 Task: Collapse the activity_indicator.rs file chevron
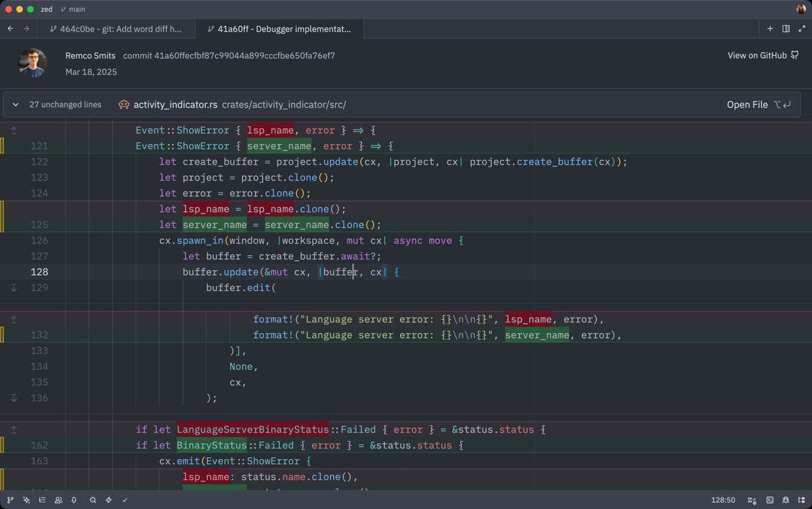(x=16, y=105)
